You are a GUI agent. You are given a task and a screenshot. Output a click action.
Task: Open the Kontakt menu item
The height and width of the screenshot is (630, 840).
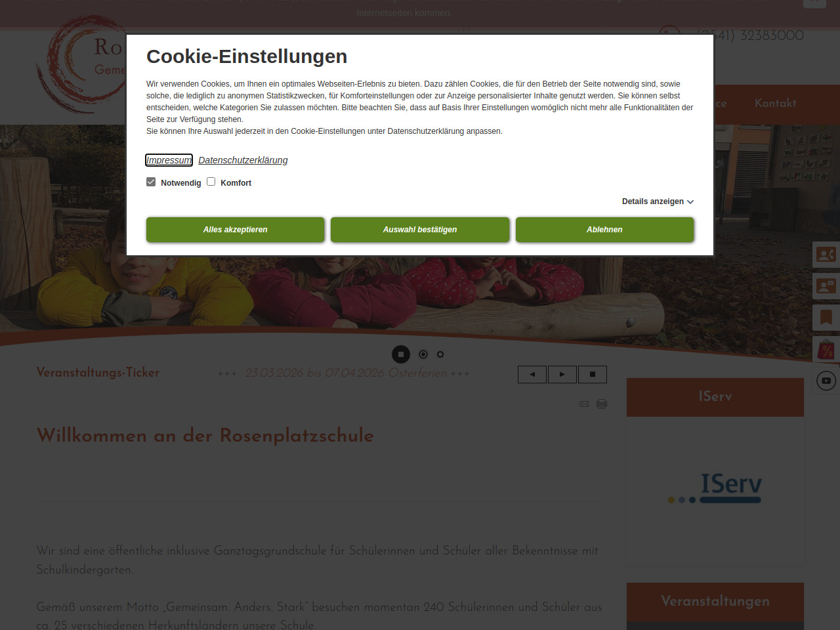[x=775, y=104]
